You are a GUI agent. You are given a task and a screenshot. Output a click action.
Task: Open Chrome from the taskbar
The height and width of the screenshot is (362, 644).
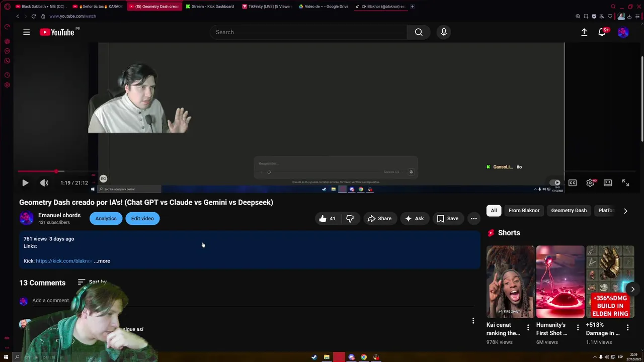(364, 357)
